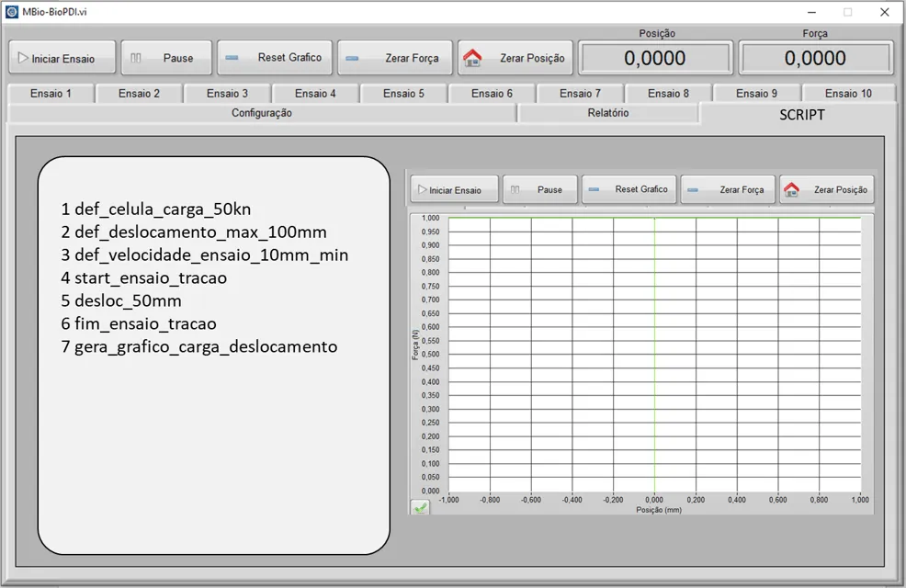The image size is (906, 588).
Task: Open the Configuração tab
Action: (x=262, y=113)
